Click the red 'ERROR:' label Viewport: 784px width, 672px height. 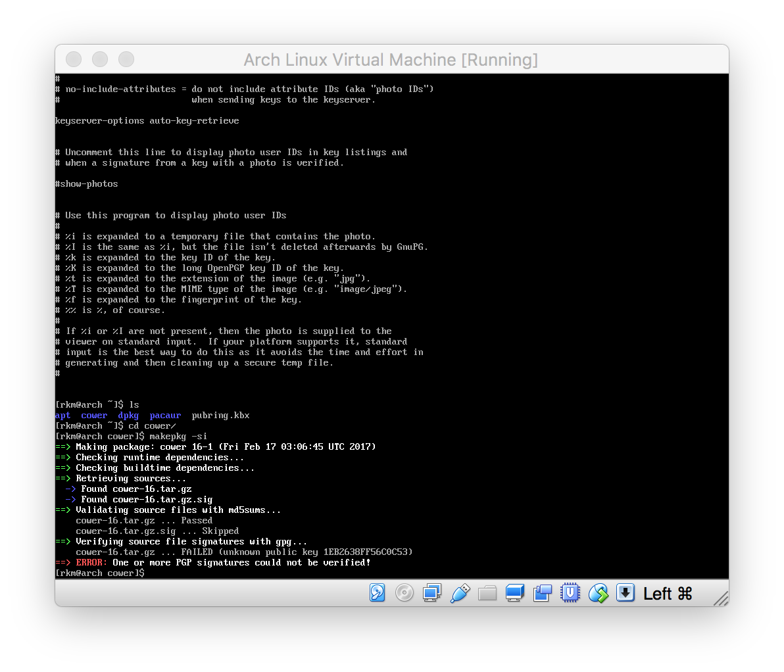(x=91, y=562)
